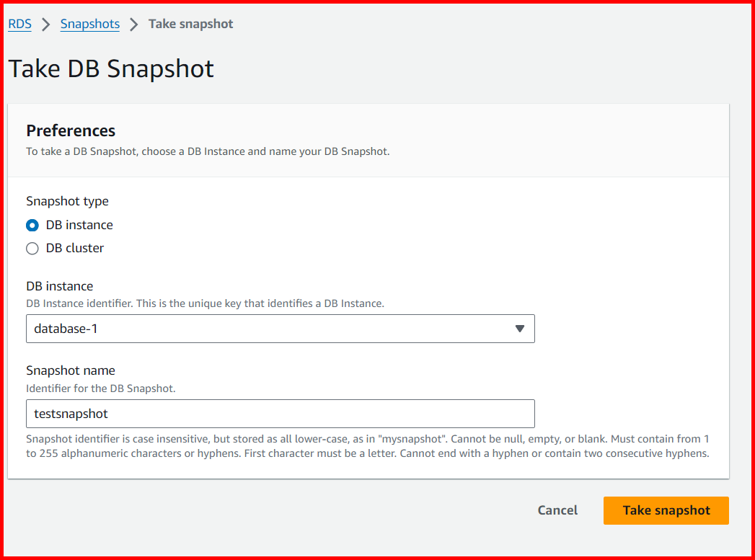Screen dimensions: 755x560
Task: Navigate to RDS via the breadcrumb link
Action: pos(19,24)
